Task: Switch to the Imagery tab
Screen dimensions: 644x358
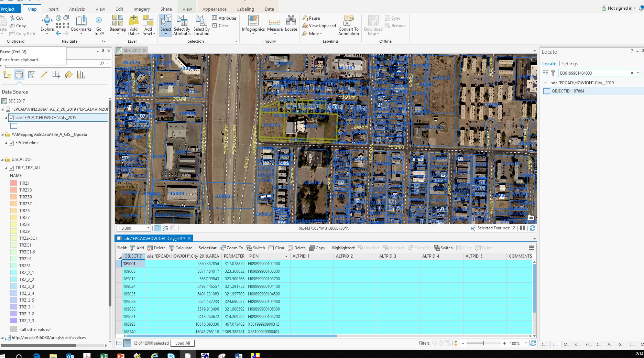Action: [x=142, y=9]
